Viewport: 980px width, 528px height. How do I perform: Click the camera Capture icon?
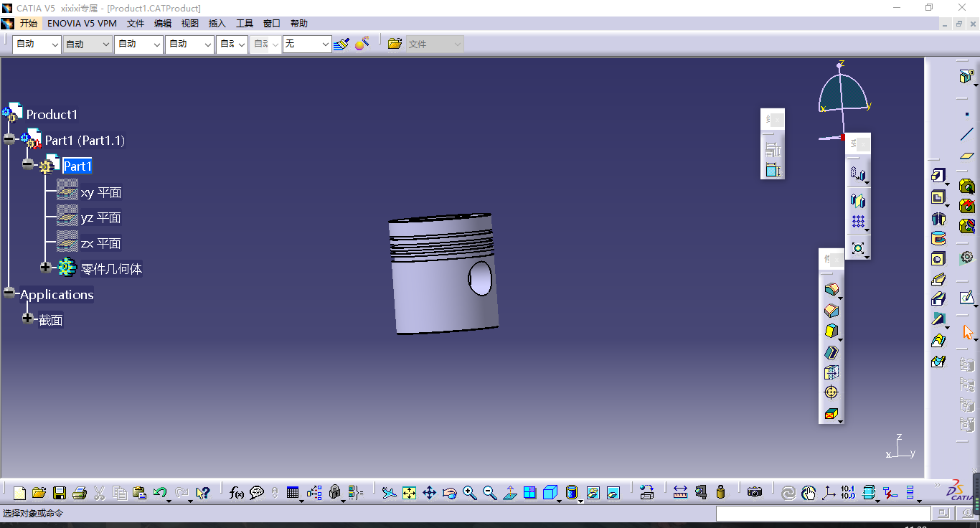pos(754,492)
